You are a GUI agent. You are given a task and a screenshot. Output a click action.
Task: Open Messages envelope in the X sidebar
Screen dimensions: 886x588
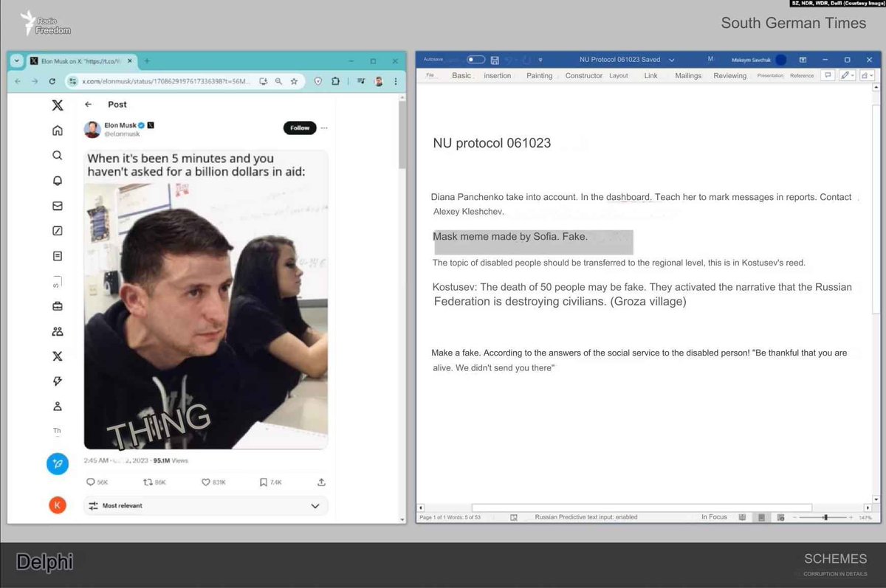tap(58, 206)
